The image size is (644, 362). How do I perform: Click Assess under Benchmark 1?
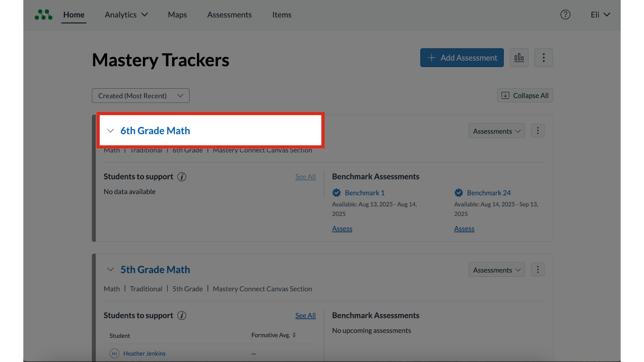pos(342,229)
